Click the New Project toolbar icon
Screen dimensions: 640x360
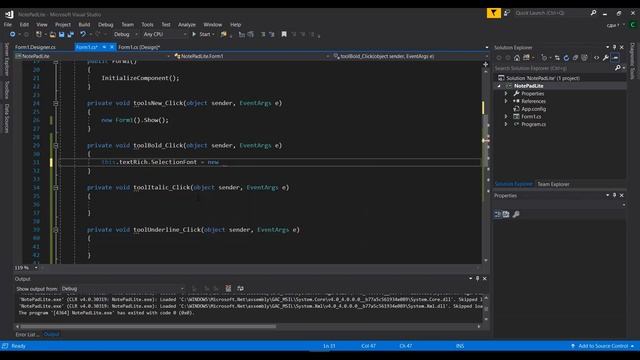39,35
